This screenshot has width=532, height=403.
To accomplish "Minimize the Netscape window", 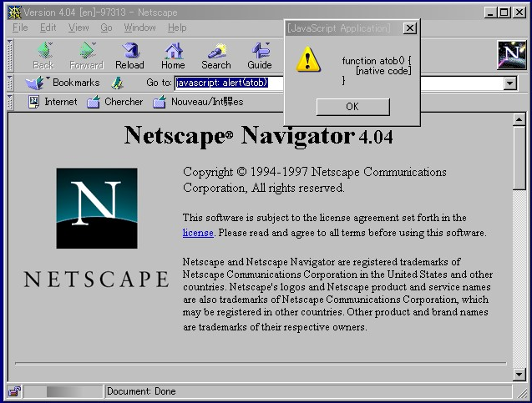I will [x=490, y=13].
